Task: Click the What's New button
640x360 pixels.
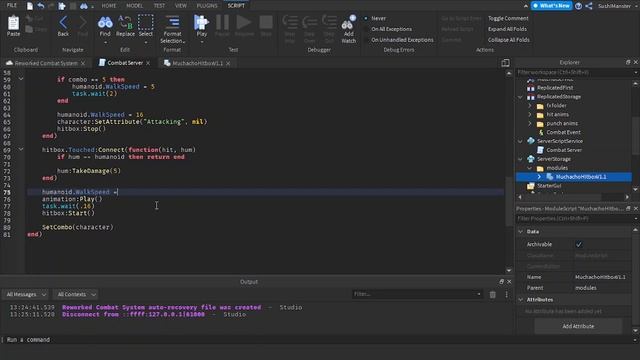Action: [x=551, y=6]
